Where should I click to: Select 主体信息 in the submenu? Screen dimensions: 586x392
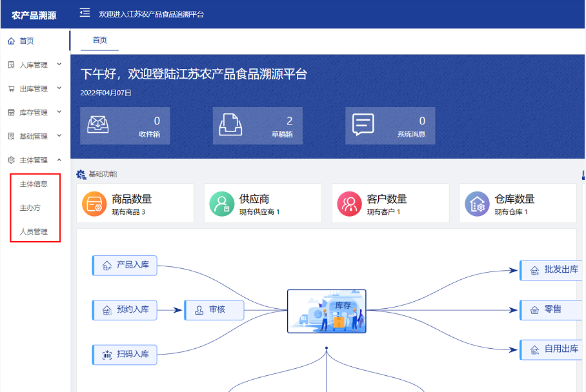pos(34,184)
